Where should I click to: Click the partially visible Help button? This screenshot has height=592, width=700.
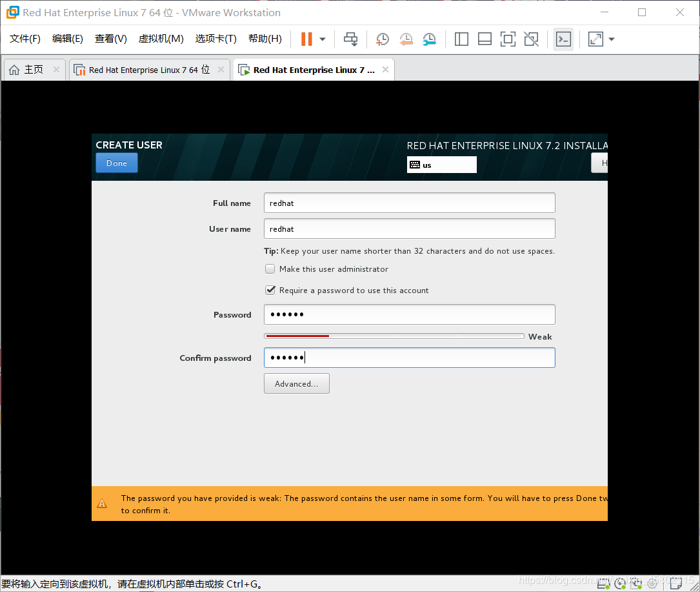point(599,163)
